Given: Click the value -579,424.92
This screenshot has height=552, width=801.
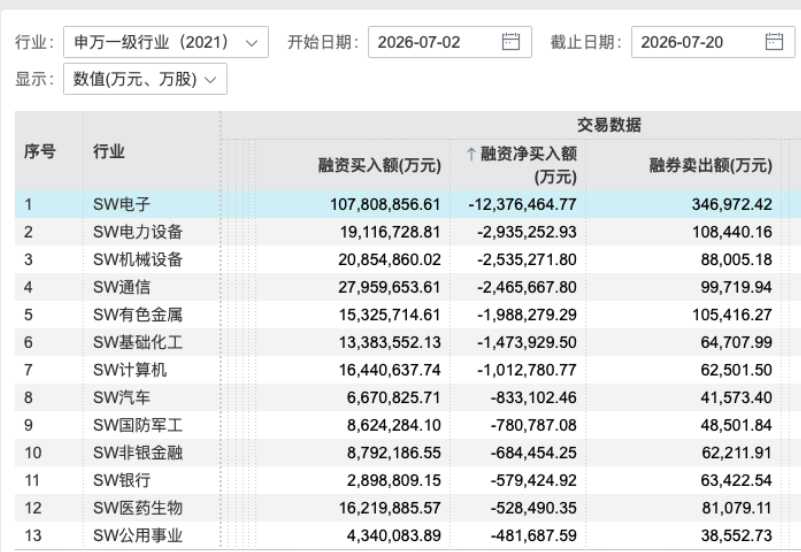Looking at the screenshot, I should [534, 480].
